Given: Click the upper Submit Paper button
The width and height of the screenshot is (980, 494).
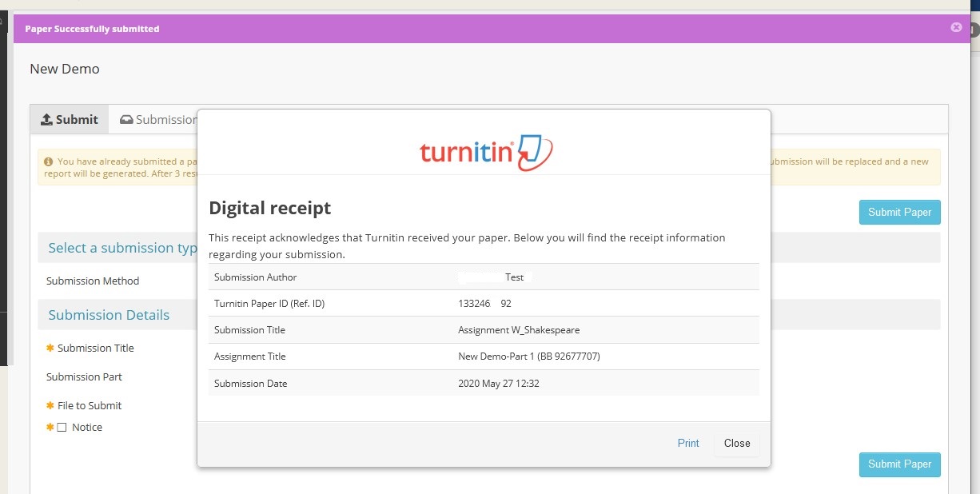Looking at the screenshot, I should coord(899,212).
